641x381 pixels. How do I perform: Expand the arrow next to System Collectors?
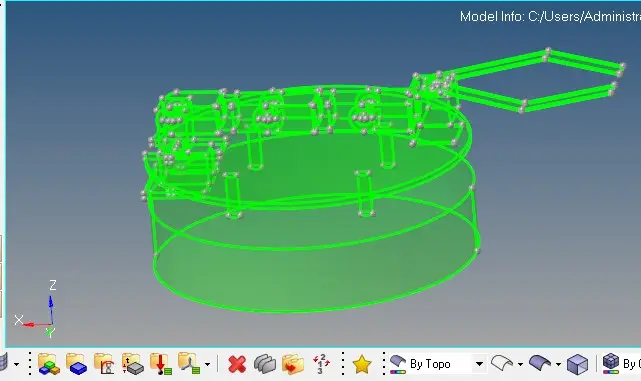click(208, 364)
